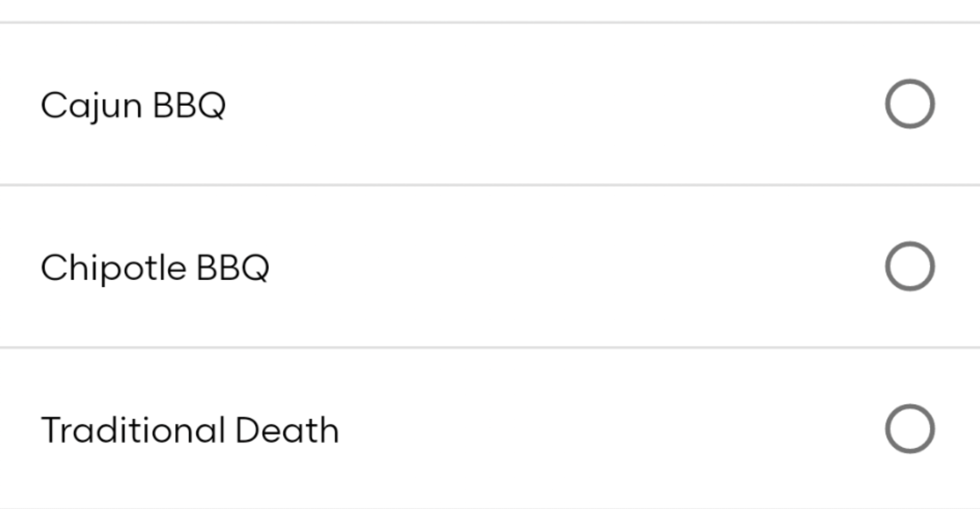Choose Cajun BBQ sauce option circle
The height and width of the screenshot is (509, 980).
[910, 104]
